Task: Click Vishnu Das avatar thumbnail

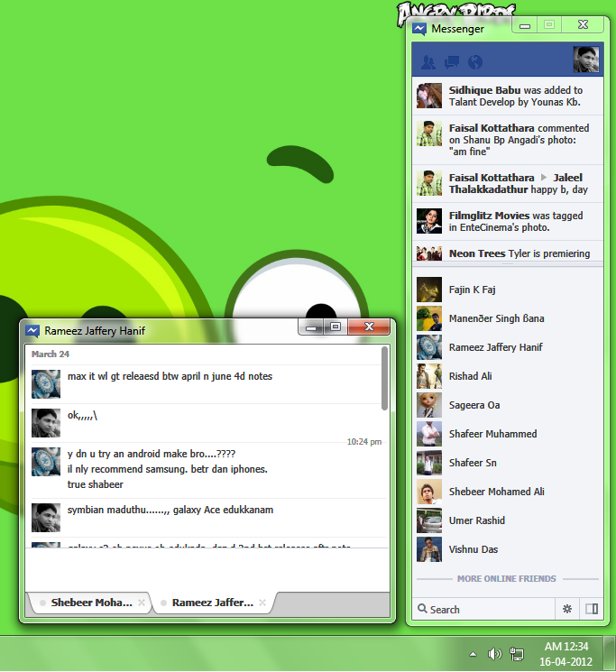Action: click(429, 549)
